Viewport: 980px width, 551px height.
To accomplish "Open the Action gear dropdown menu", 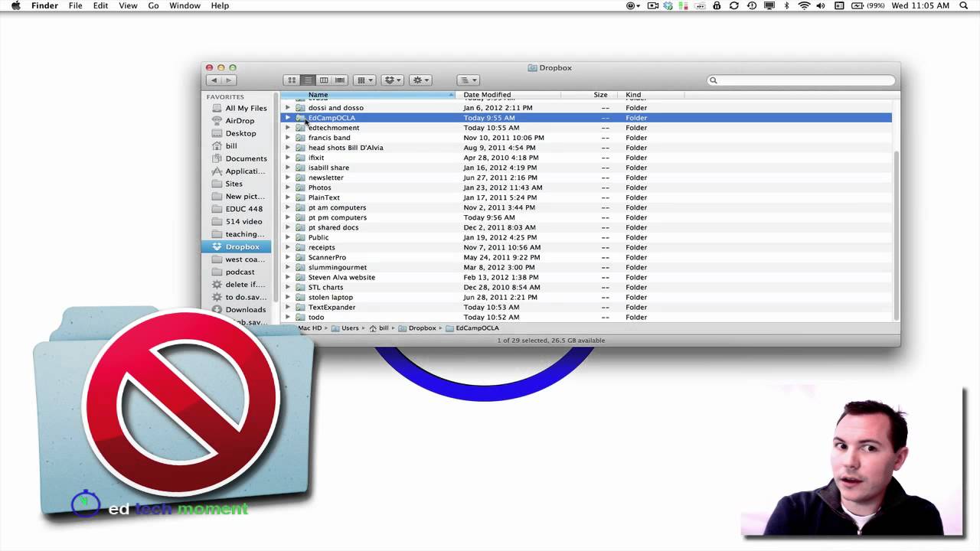I will click(420, 80).
